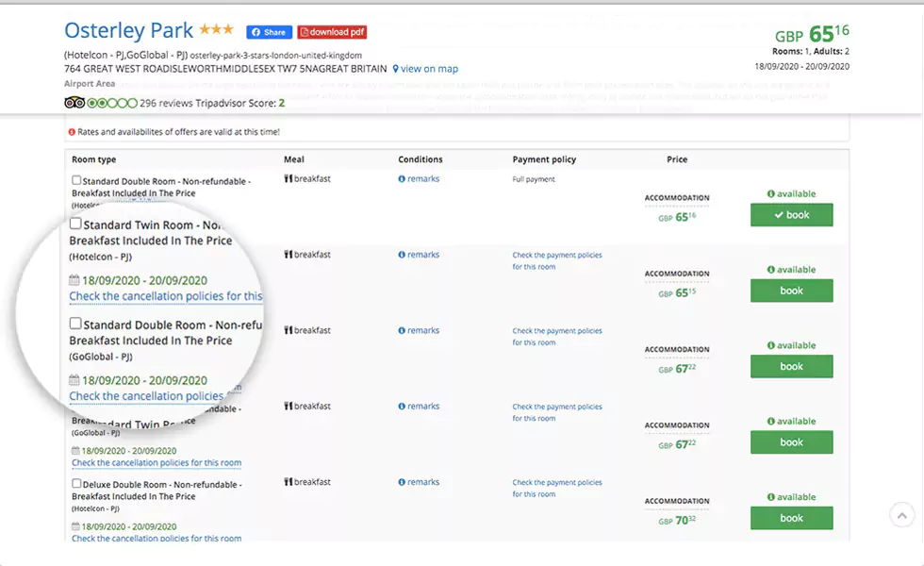Tick the first Standard Double Room checkbox
The height and width of the screenshot is (566, 924).
[x=76, y=180]
